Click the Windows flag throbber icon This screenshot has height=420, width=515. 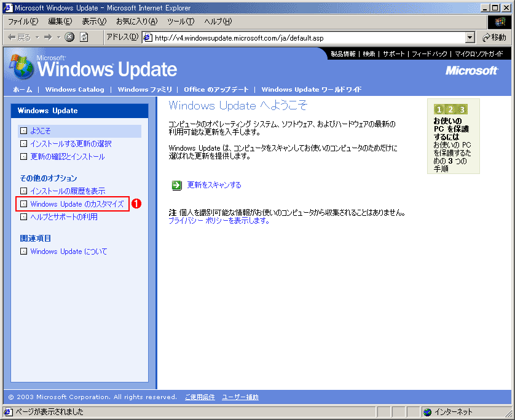(x=500, y=22)
